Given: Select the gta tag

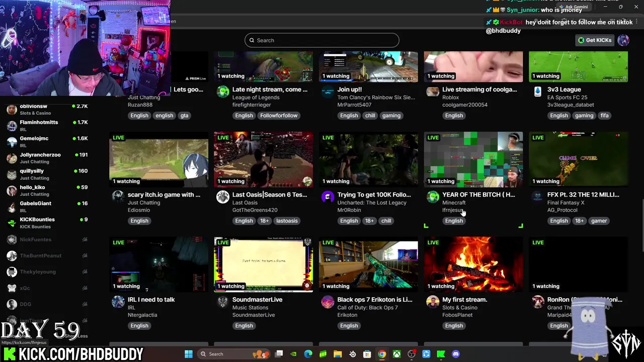Looking at the screenshot, I should [184, 116].
